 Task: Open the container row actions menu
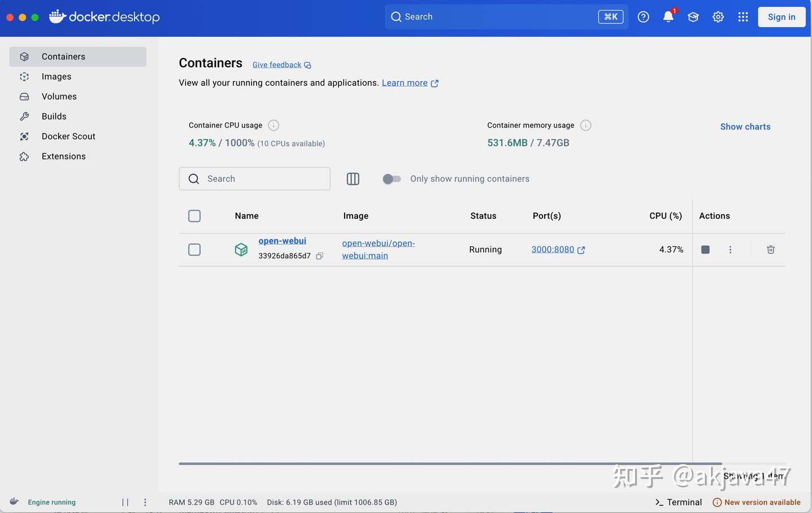pos(730,249)
